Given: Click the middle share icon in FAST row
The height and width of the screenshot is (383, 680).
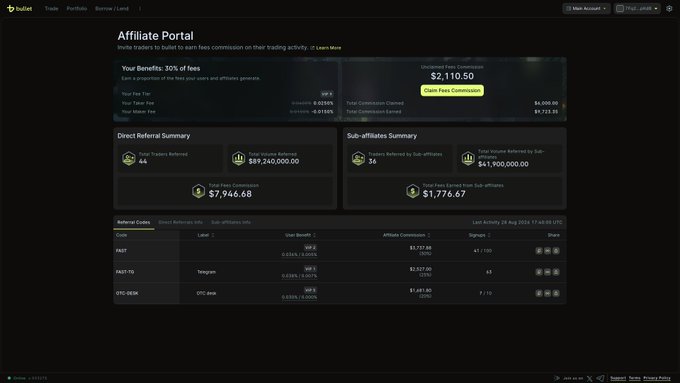Looking at the screenshot, I should (x=547, y=251).
